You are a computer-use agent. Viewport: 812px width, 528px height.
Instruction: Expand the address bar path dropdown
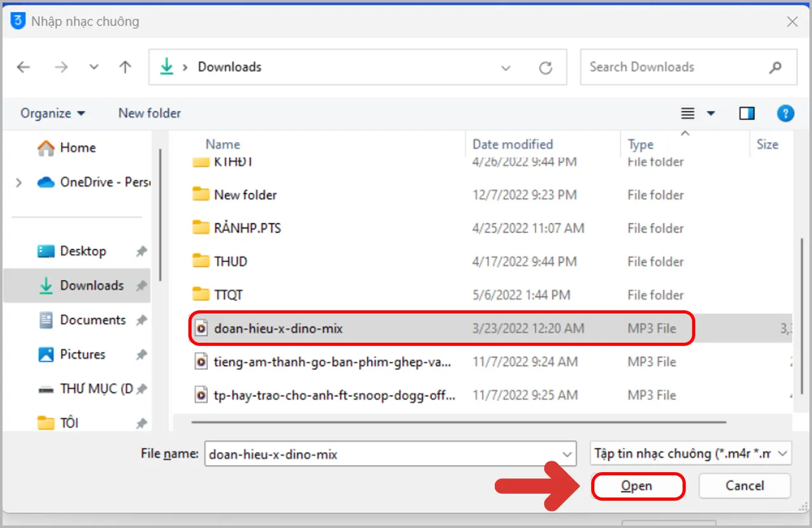[x=506, y=68]
